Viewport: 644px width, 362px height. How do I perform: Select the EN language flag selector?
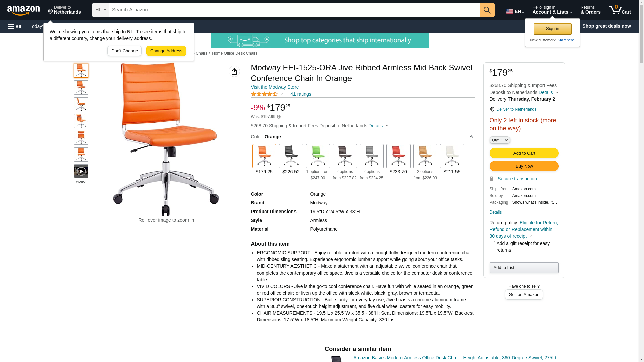[515, 11]
